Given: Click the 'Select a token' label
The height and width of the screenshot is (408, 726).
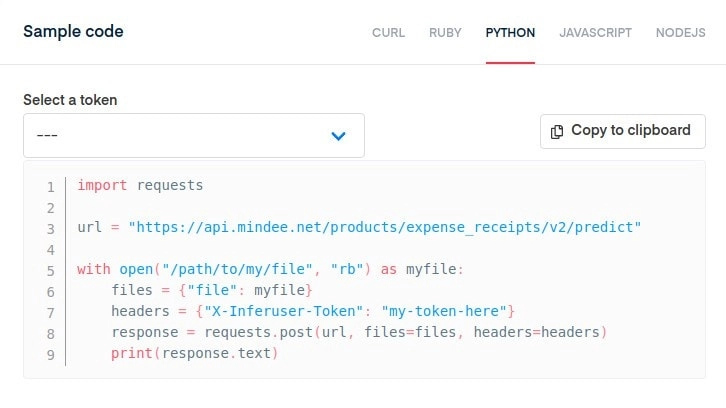Looking at the screenshot, I should tap(70, 100).
